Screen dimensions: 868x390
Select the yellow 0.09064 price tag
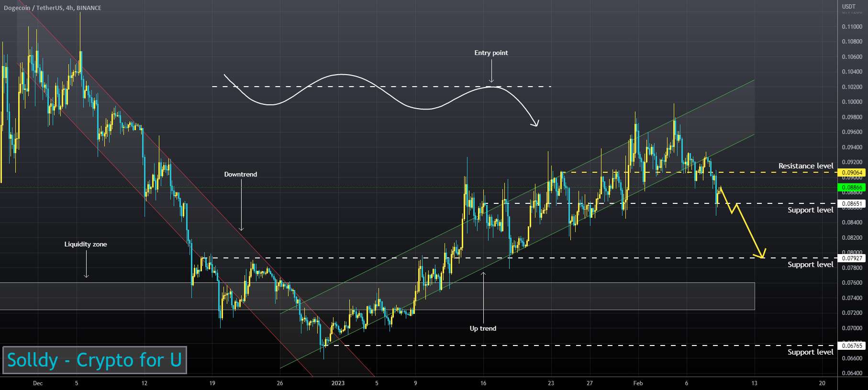coord(852,173)
